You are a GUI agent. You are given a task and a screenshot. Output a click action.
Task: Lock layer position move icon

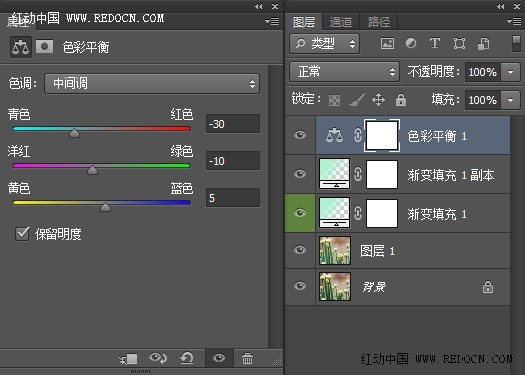tap(378, 100)
